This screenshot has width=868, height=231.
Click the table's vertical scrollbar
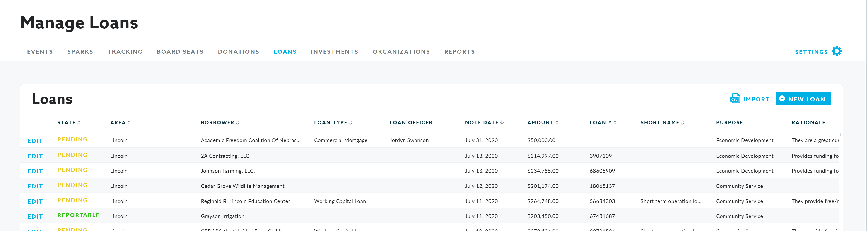click(x=841, y=135)
